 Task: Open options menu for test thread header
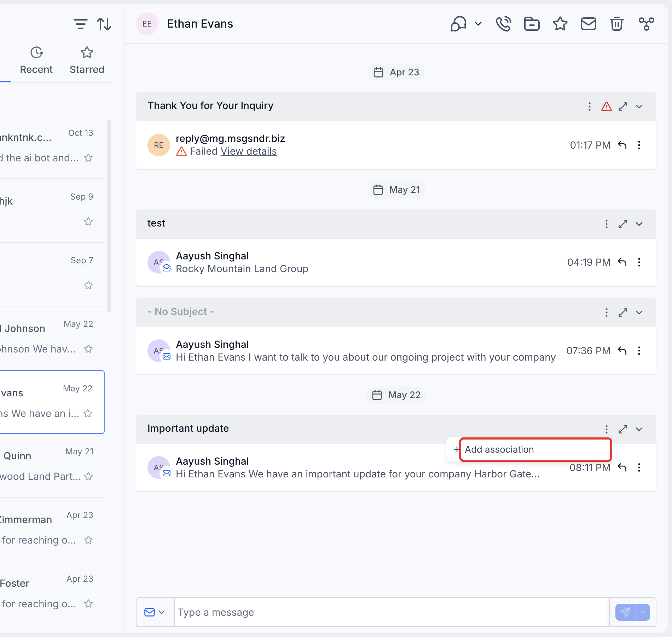(x=606, y=224)
